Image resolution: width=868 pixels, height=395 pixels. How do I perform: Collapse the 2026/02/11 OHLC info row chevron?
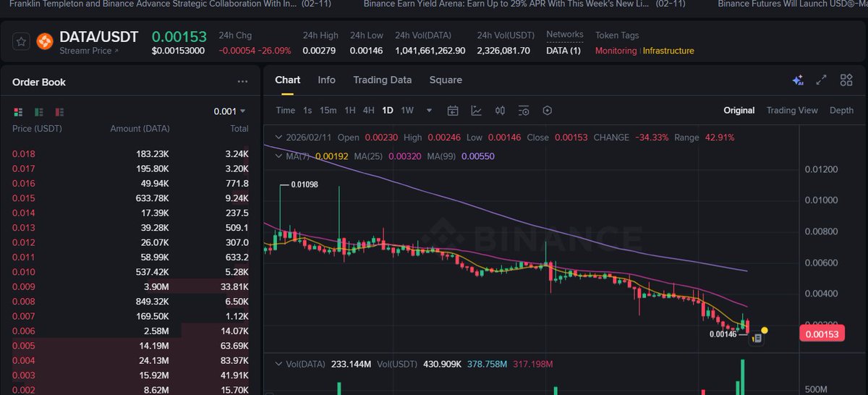click(279, 137)
